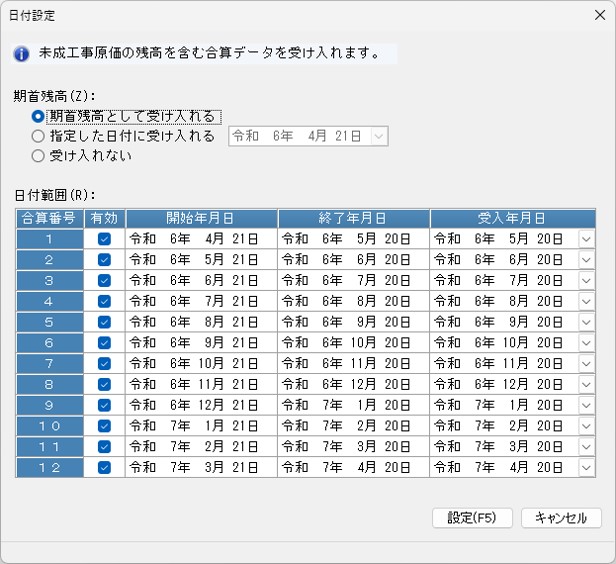616x564 pixels.
Task: Click the 受入年月日 column header
Action: pyautogui.click(x=513, y=218)
